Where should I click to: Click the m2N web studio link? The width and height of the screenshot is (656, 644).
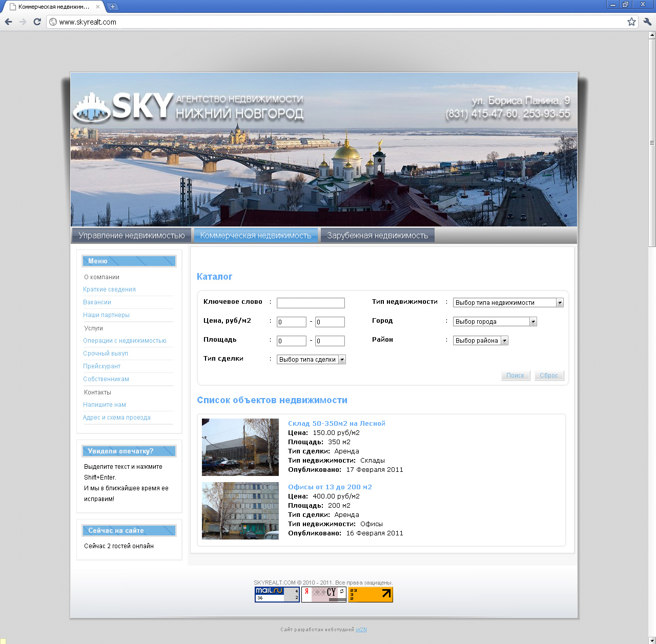[361, 630]
